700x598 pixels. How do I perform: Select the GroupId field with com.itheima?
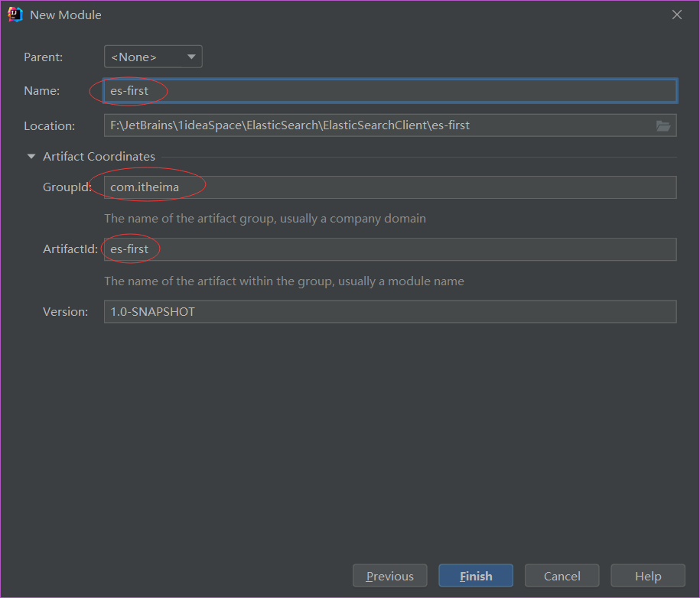390,187
